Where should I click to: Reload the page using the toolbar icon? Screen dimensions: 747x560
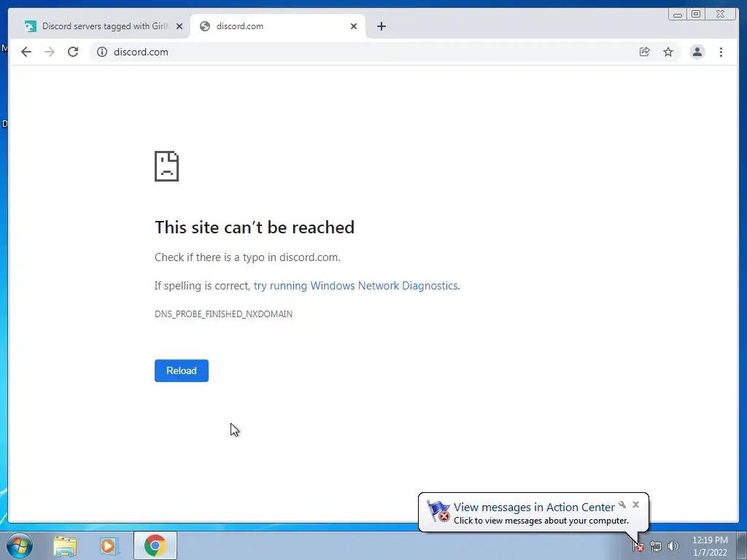coord(73,52)
